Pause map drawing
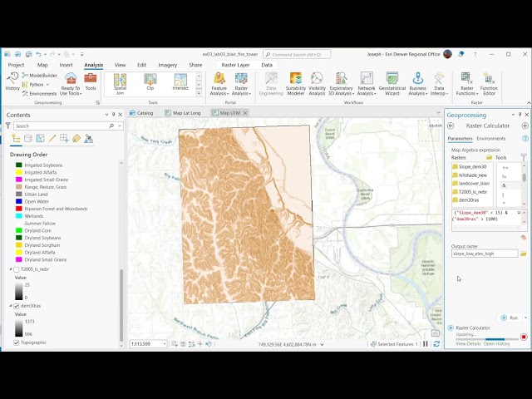 pyautogui.click(x=426, y=343)
